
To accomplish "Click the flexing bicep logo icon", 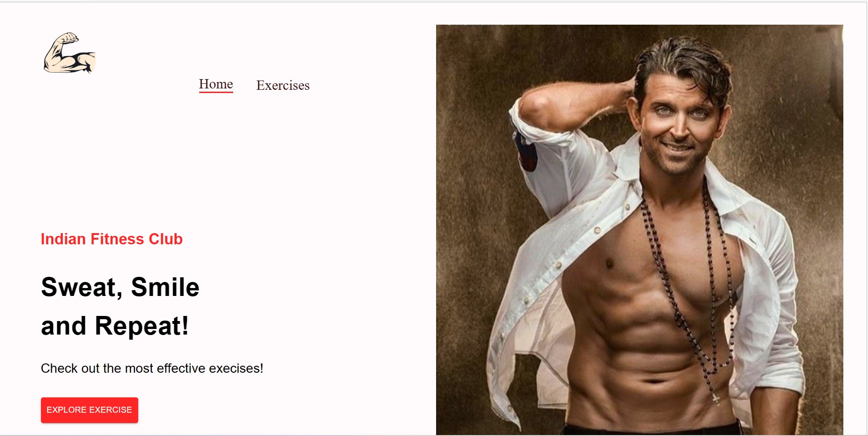I will pos(70,53).
